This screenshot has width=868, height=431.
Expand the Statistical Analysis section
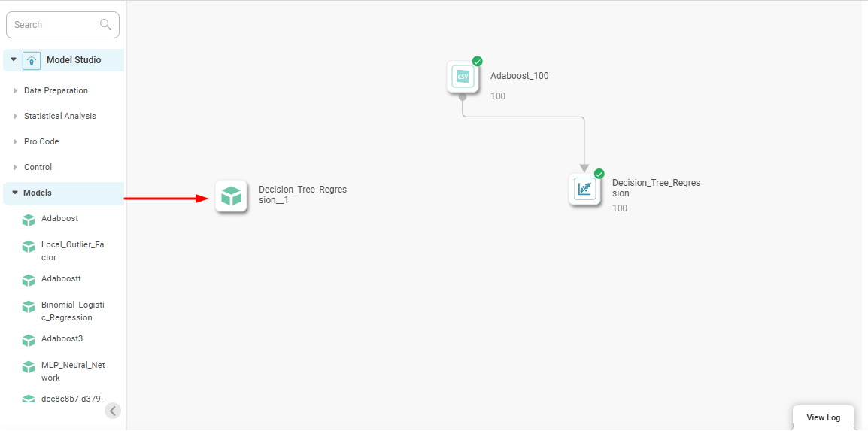(15, 117)
